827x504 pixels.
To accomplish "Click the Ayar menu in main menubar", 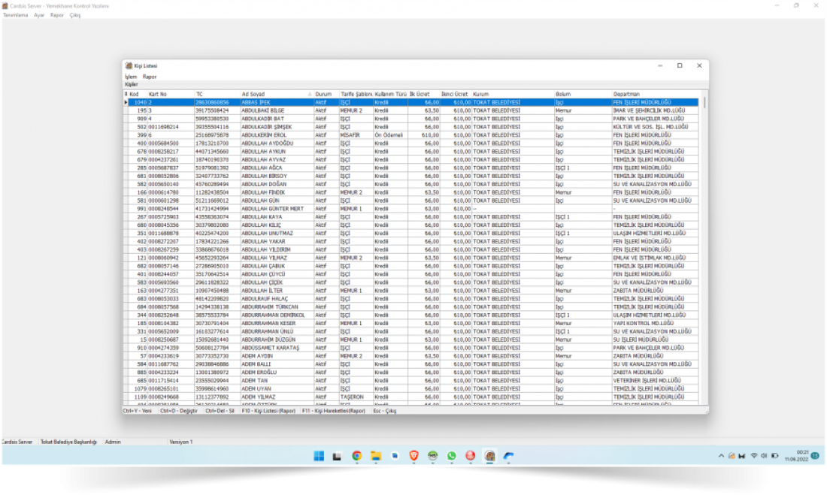I will [39, 15].
